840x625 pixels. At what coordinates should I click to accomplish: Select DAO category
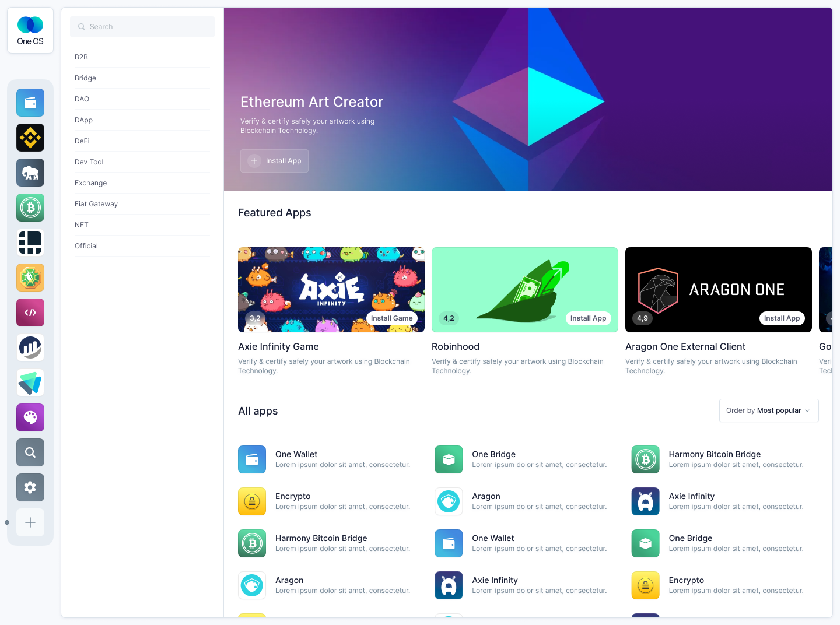tap(142, 99)
